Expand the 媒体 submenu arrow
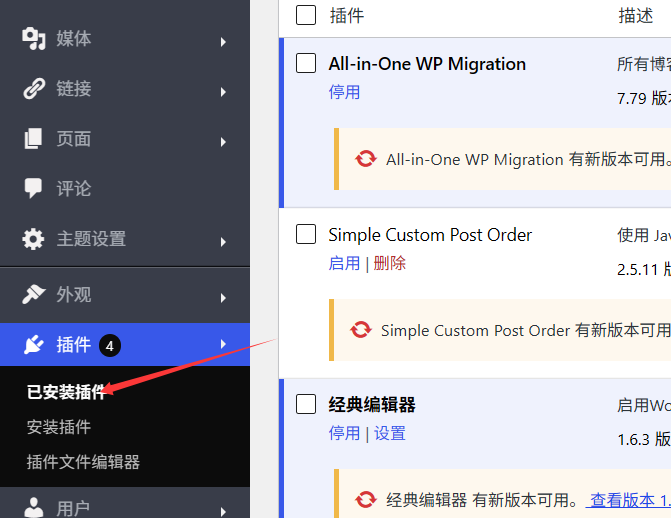The width and height of the screenshot is (671, 518). [223, 42]
